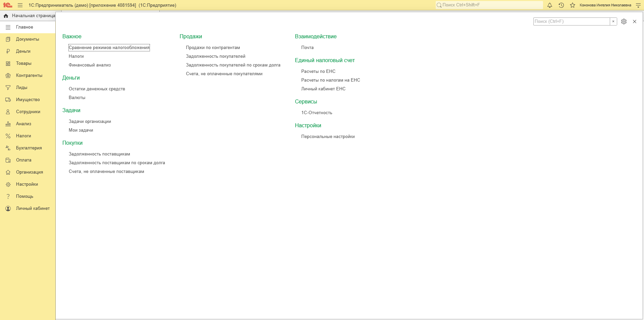Open favorites star icon

pos(573,5)
